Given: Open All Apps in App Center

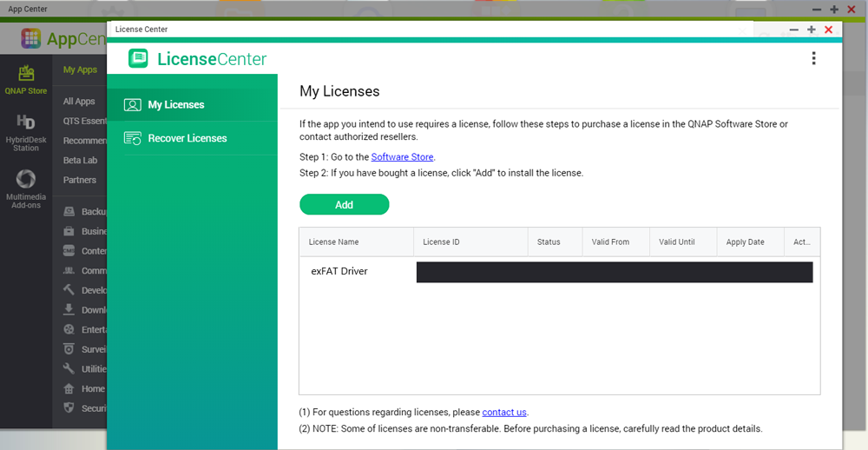Looking at the screenshot, I should coord(79,102).
